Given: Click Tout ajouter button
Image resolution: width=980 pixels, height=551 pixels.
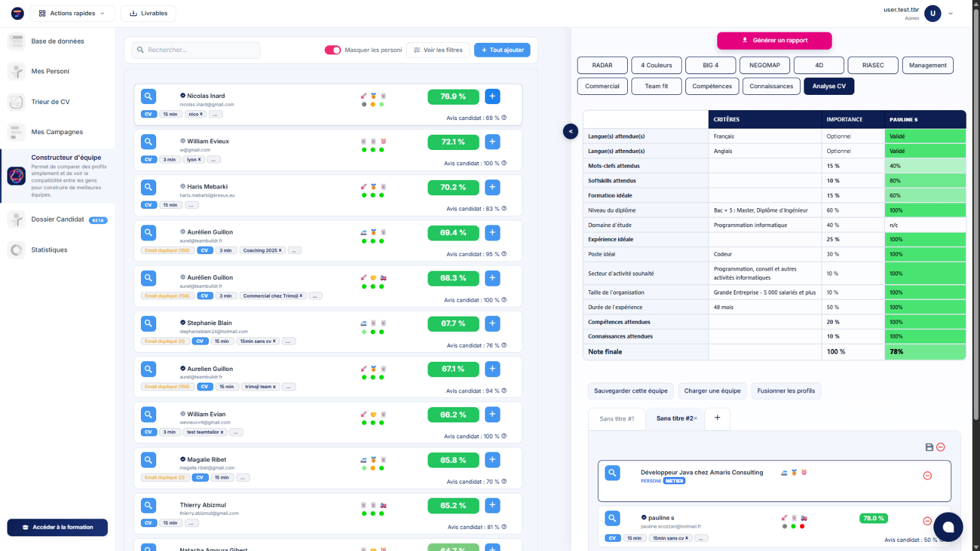Looking at the screenshot, I should tap(502, 50).
